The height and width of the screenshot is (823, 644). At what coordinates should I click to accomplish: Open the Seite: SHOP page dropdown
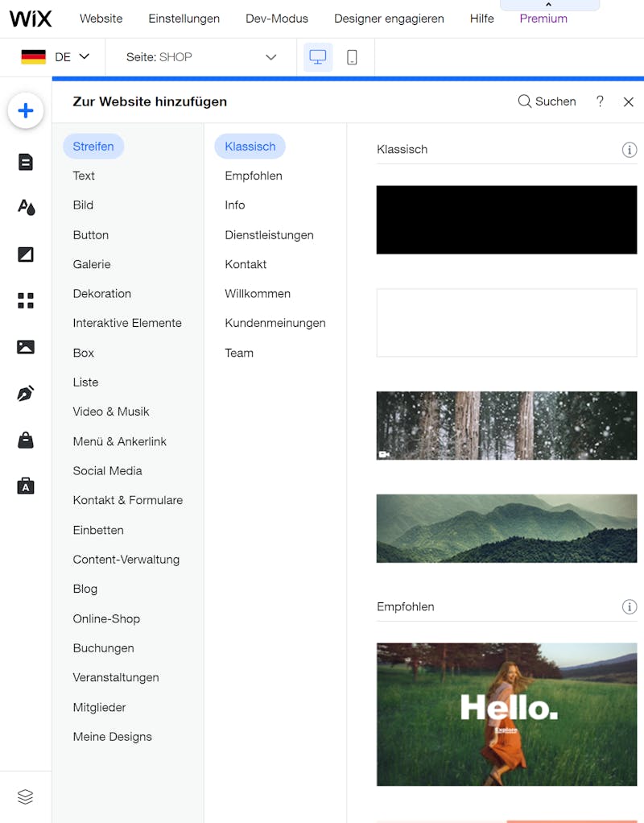click(201, 56)
